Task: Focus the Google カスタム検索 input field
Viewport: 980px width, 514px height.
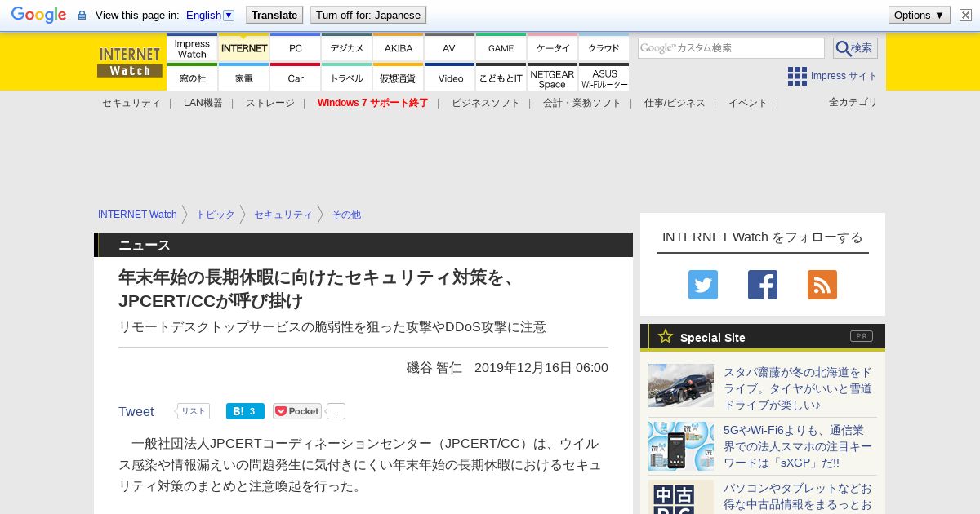Action: tap(731, 48)
